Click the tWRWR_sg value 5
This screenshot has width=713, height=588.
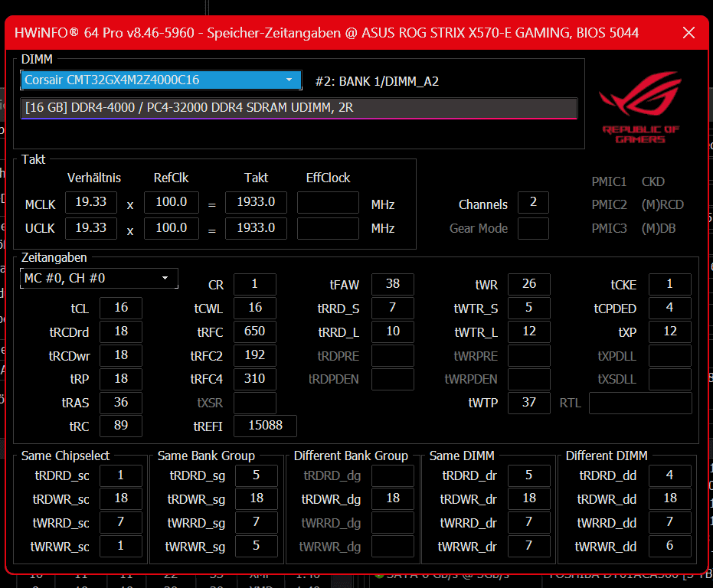[x=256, y=546]
